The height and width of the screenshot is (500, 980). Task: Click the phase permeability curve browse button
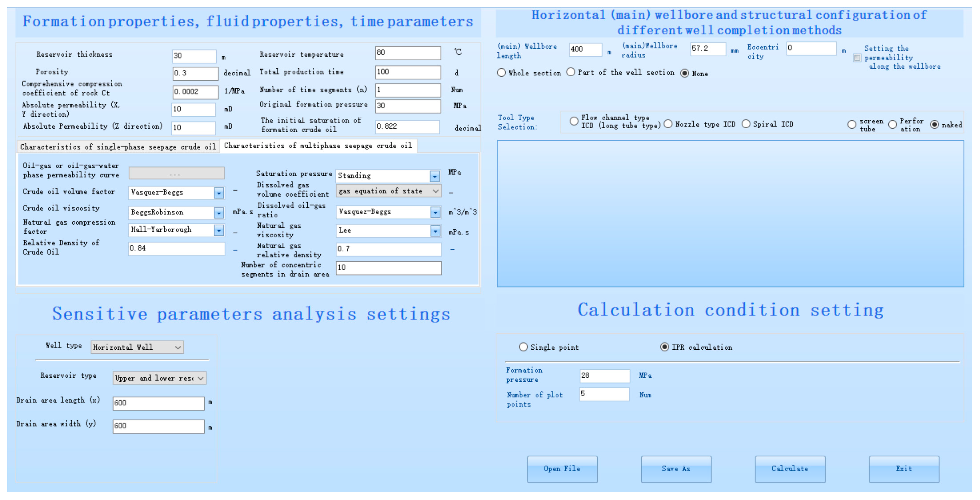(x=176, y=174)
